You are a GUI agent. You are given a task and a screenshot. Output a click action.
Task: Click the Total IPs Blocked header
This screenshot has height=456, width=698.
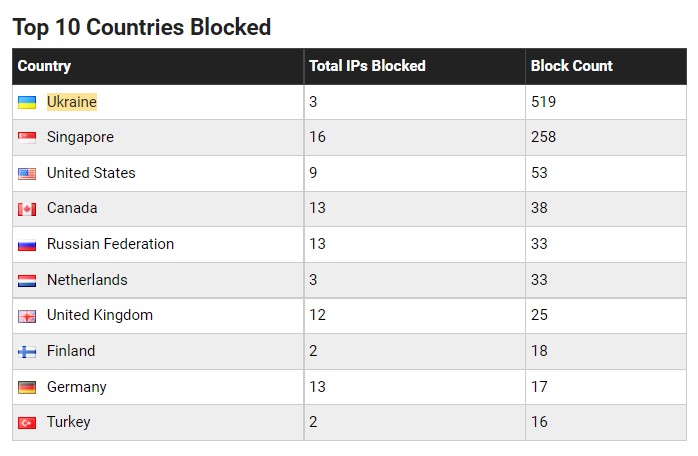(x=367, y=66)
